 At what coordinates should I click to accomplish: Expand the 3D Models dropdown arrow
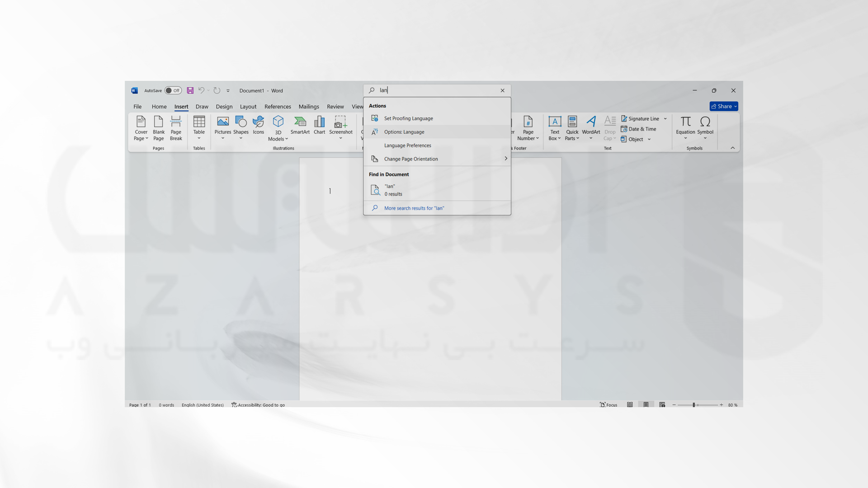[x=286, y=139]
